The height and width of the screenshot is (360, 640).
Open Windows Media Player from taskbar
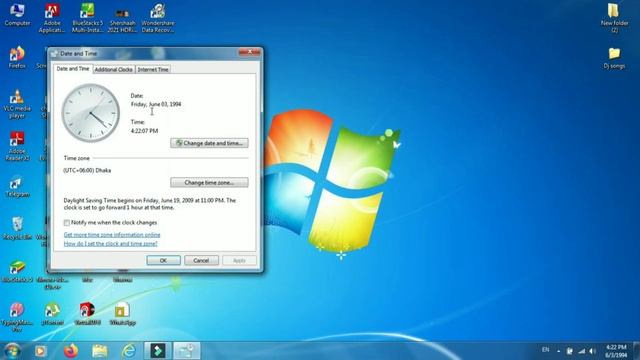[x=40, y=351]
